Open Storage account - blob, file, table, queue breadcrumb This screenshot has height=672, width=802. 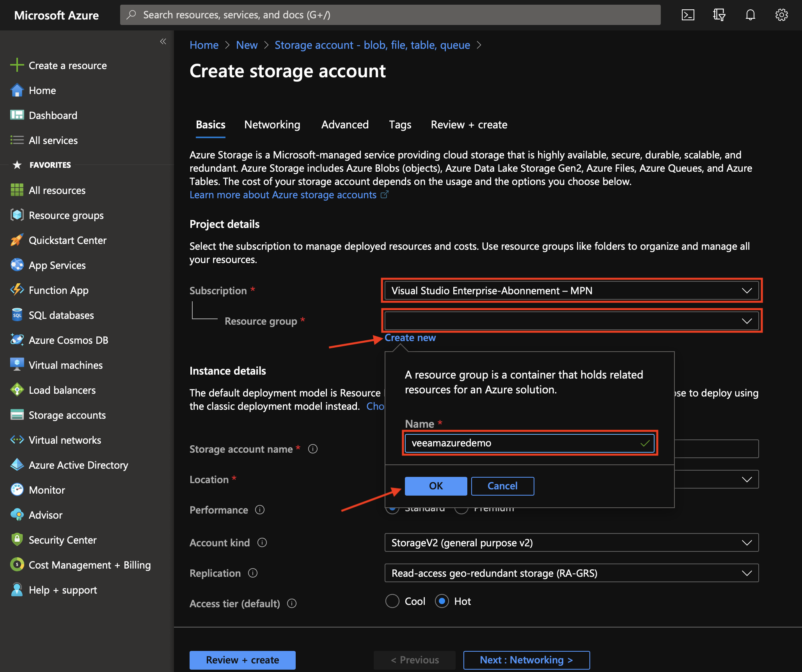pyautogui.click(x=373, y=45)
